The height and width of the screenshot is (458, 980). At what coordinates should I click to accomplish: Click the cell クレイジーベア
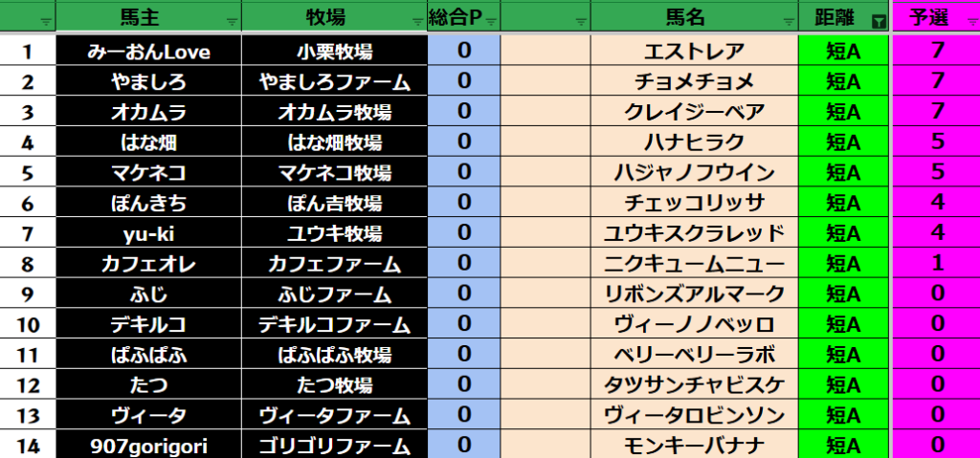point(694,113)
